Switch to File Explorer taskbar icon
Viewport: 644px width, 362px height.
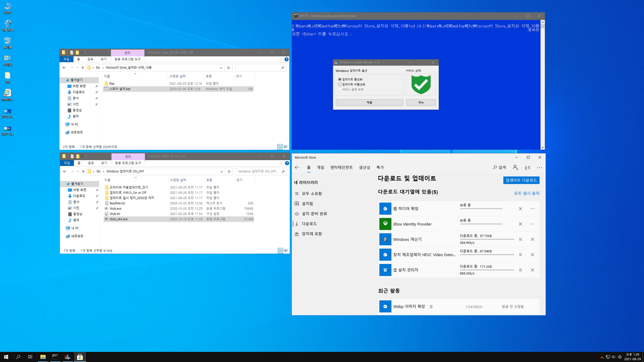pyautogui.click(x=43, y=357)
